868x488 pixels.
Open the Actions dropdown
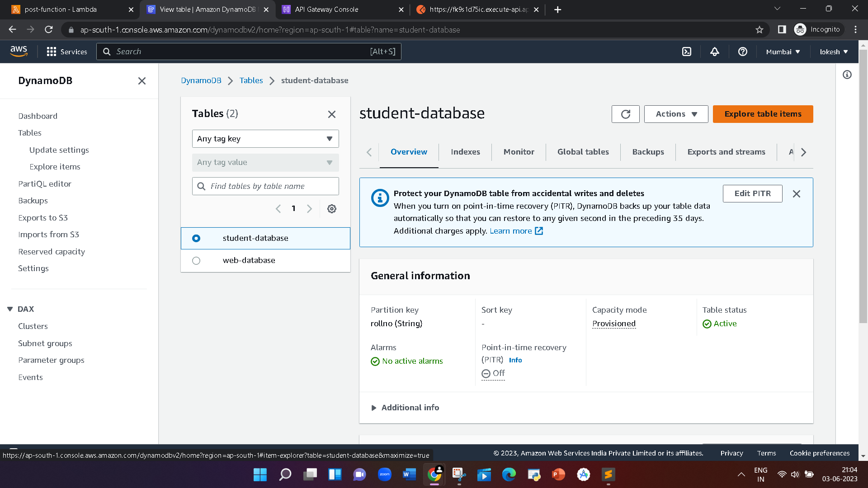coord(675,114)
